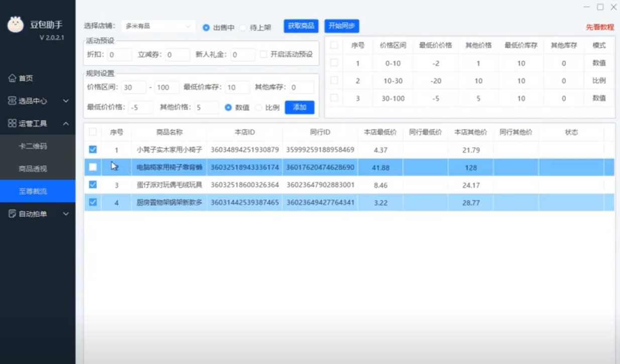620x364 pixels.
Task: Click the 添加 button to add a rule
Action: (299, 107)
